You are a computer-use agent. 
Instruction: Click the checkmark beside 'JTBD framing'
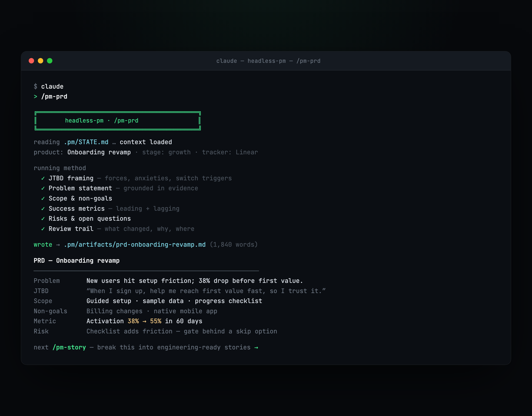43,178
